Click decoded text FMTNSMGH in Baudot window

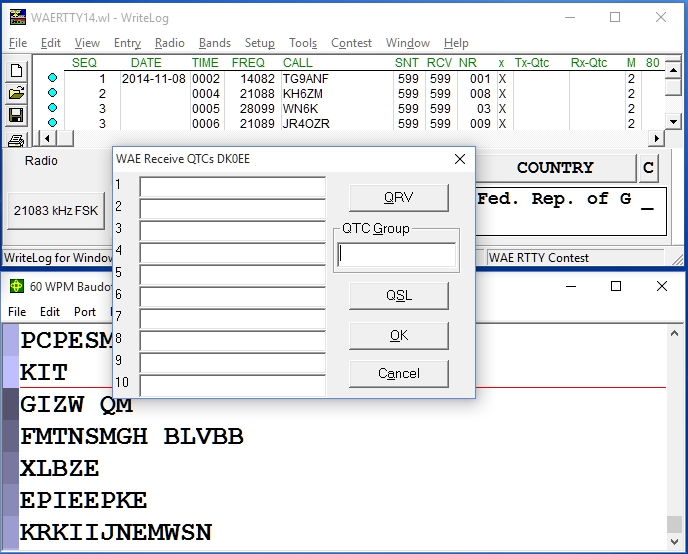[84, 436]
